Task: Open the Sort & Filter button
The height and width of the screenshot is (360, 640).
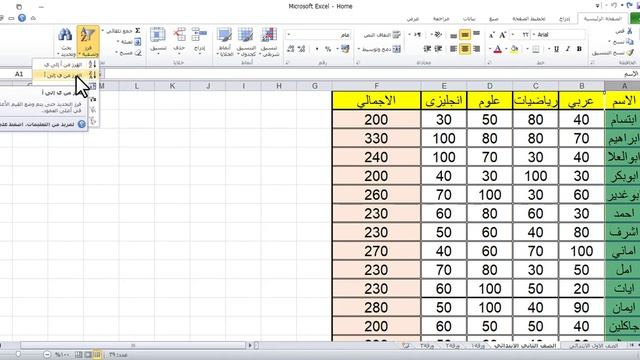Action: click(x=88, y=42)
